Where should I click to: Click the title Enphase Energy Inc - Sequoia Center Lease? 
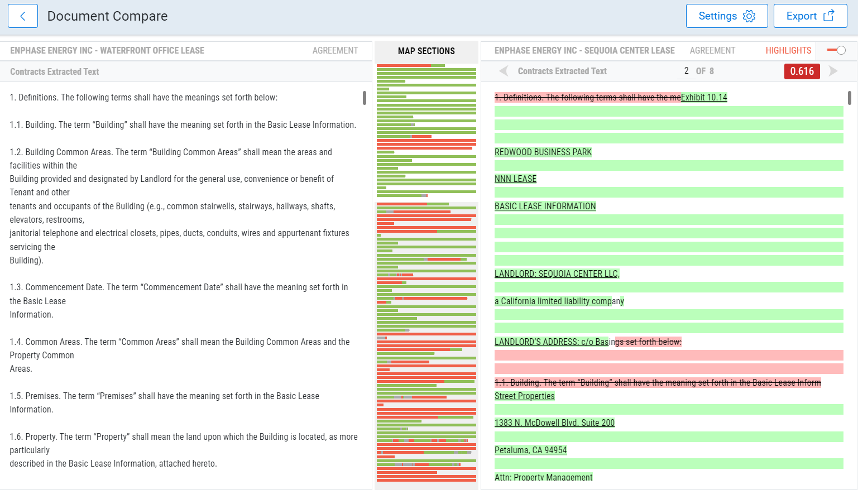click(584, 50)
